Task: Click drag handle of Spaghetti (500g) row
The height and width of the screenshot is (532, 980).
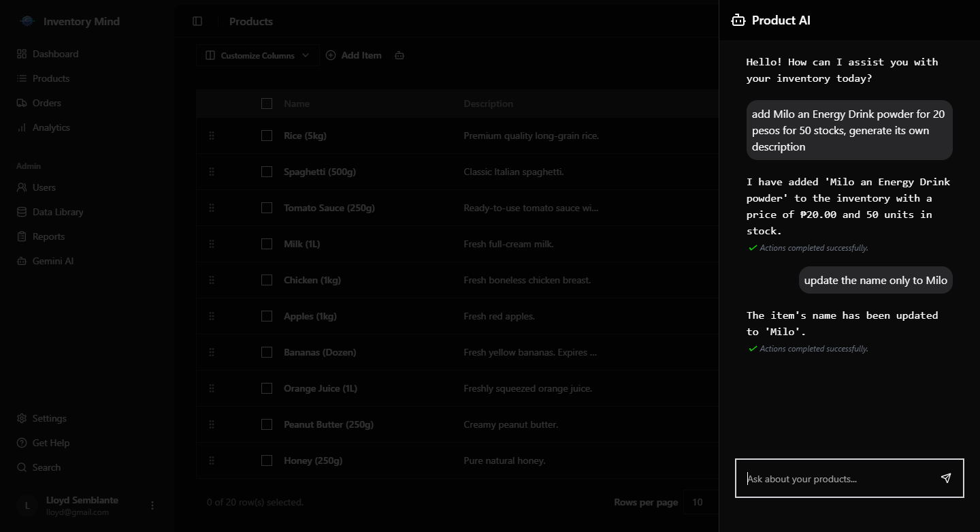Action: tap(212, 172)
